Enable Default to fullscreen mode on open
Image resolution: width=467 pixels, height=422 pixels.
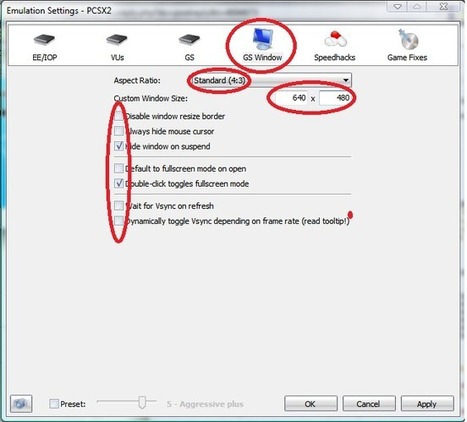(119, 168)
